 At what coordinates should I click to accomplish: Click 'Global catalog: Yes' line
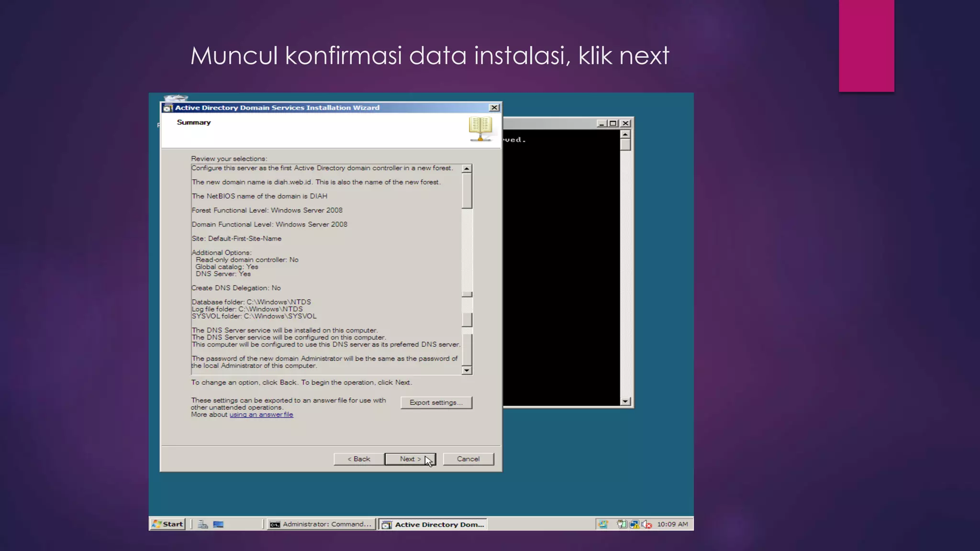pos(227,267)
